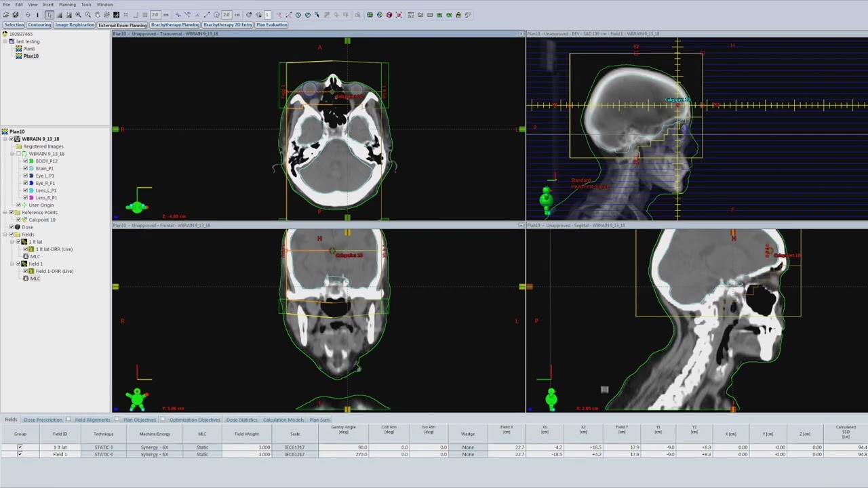The image size is (868, 488).
Task: Toggle User Origin checkbox
Action: pos(18,205)
